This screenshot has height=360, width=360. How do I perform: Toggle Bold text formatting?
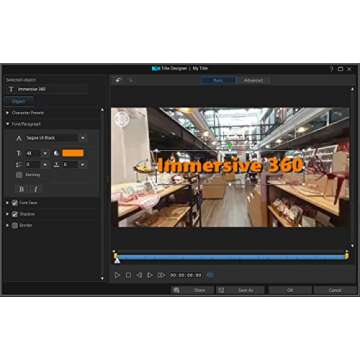click(22, 189)
